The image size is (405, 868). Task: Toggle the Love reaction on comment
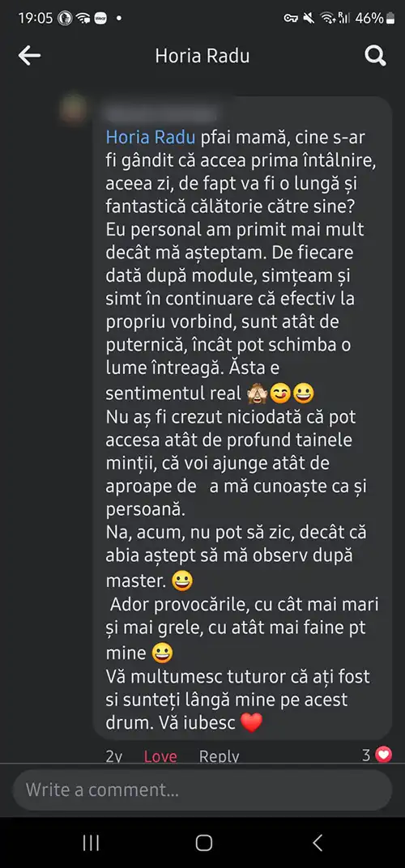160,756
